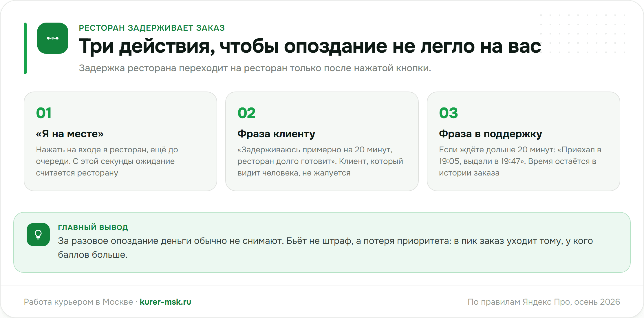Viewport: 644px width, 318px height.
Task: Click the subtitle starting with "Задержка ресторана переходит"
Action: 255,68
